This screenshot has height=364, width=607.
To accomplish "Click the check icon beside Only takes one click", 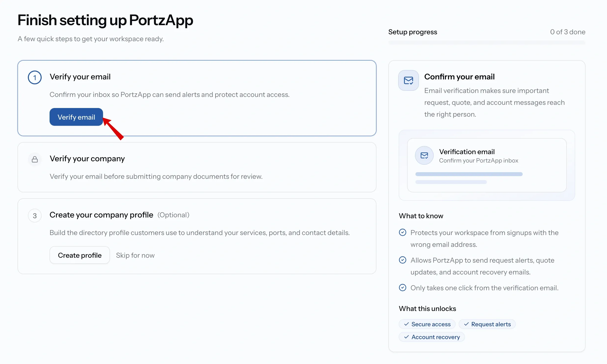I will (403, 288).
